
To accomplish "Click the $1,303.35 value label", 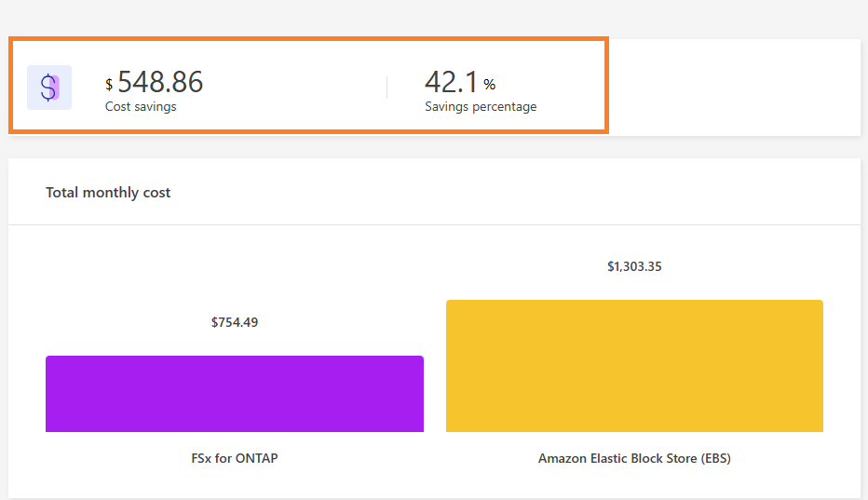I will (634, 267).
